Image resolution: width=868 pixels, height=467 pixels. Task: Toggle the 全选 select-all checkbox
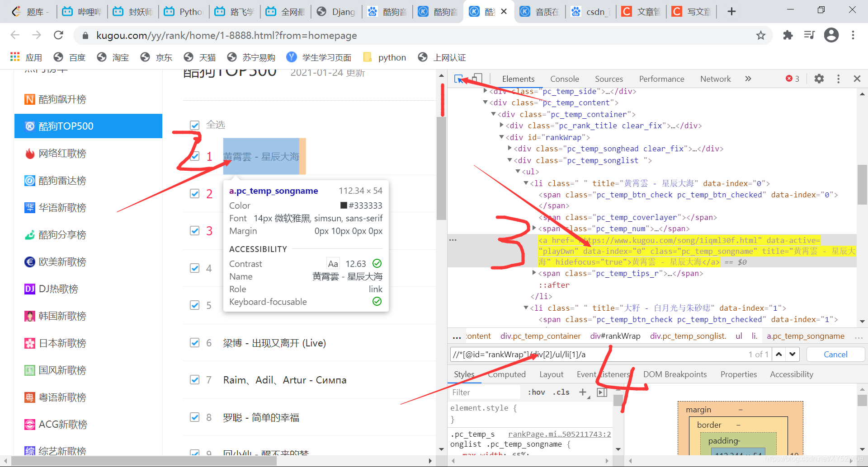[195, 125]
